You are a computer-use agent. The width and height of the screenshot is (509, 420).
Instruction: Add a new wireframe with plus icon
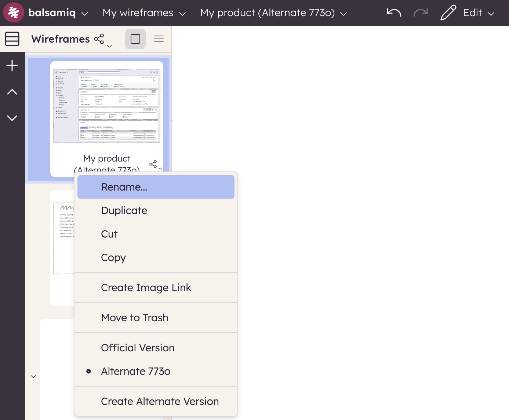click(12, 65)
